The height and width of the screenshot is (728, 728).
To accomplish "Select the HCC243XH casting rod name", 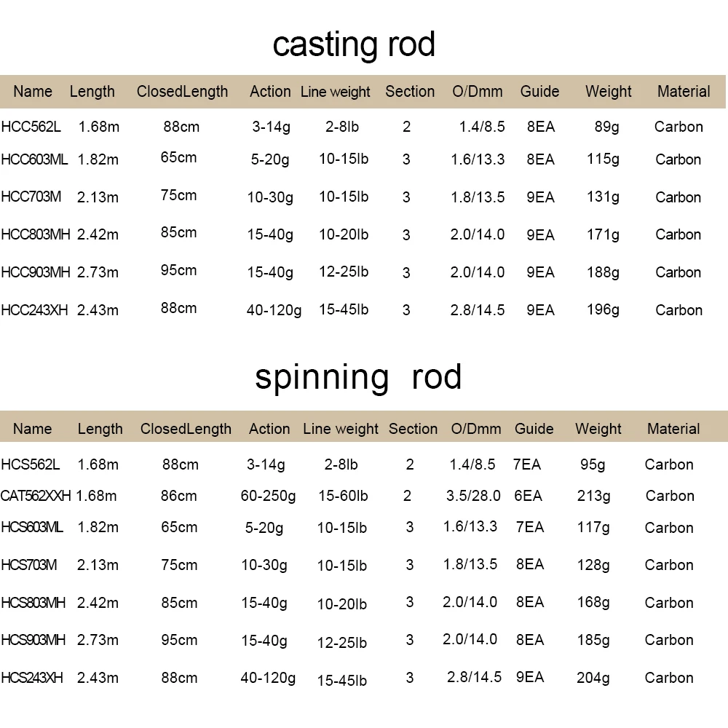I will tap(34, 309).
